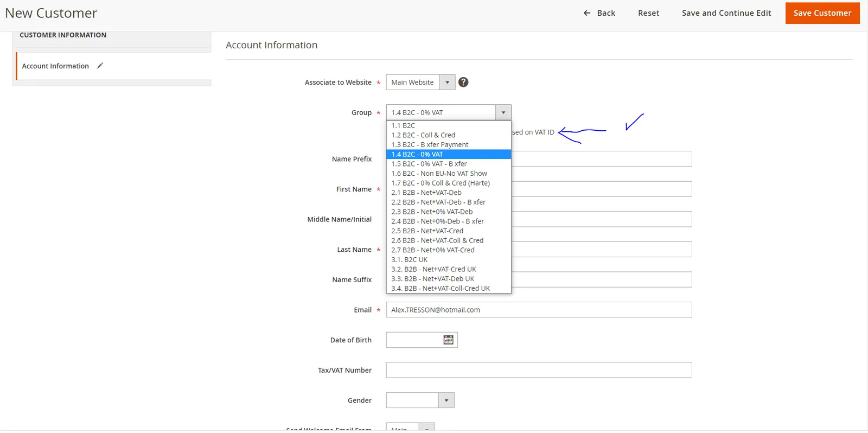Viewport: 868px width, 433px height.
Task: Open the Gender dropdown
Action: 420,400
